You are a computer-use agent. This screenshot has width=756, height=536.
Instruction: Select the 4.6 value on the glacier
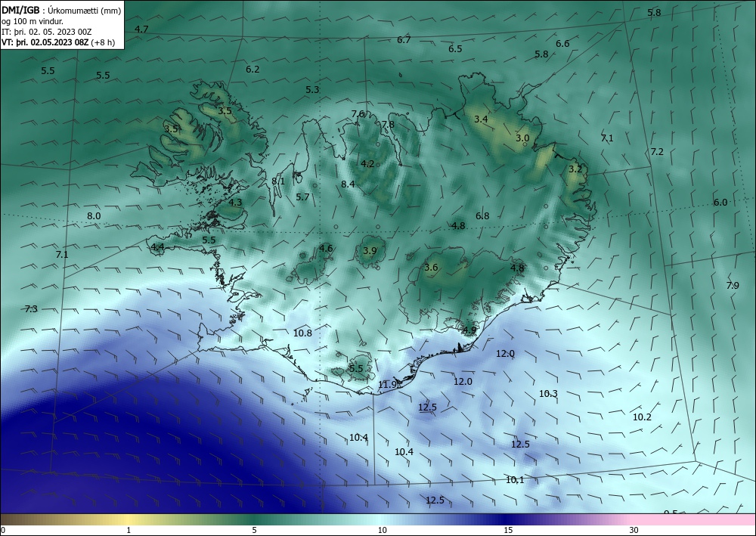pos(326,248)
